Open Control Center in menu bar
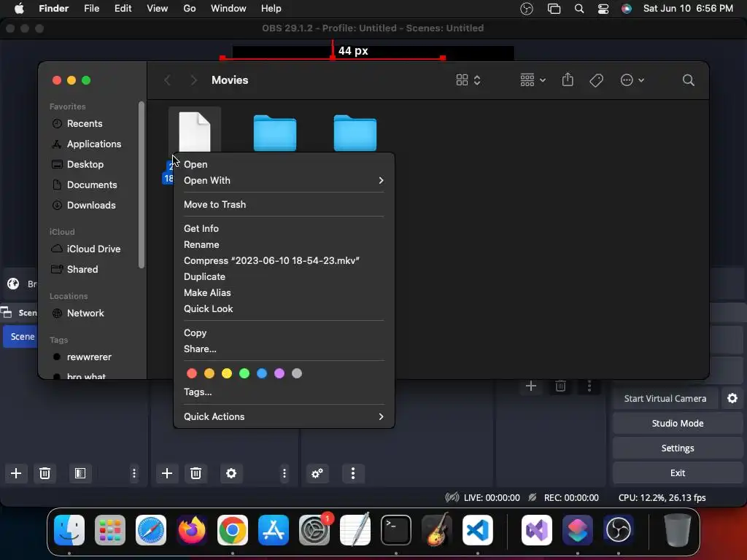Viewport: 747px width, 560px height. coord(603,9)
